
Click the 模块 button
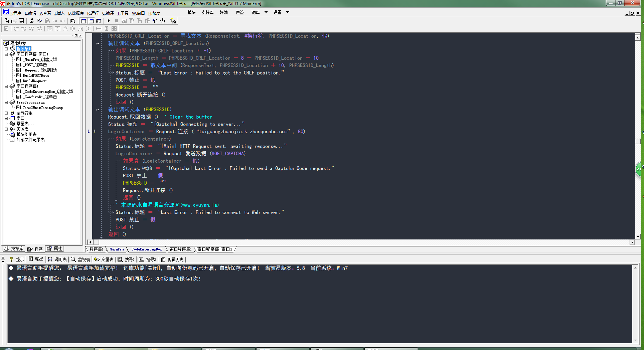click(x=191, y=12)
